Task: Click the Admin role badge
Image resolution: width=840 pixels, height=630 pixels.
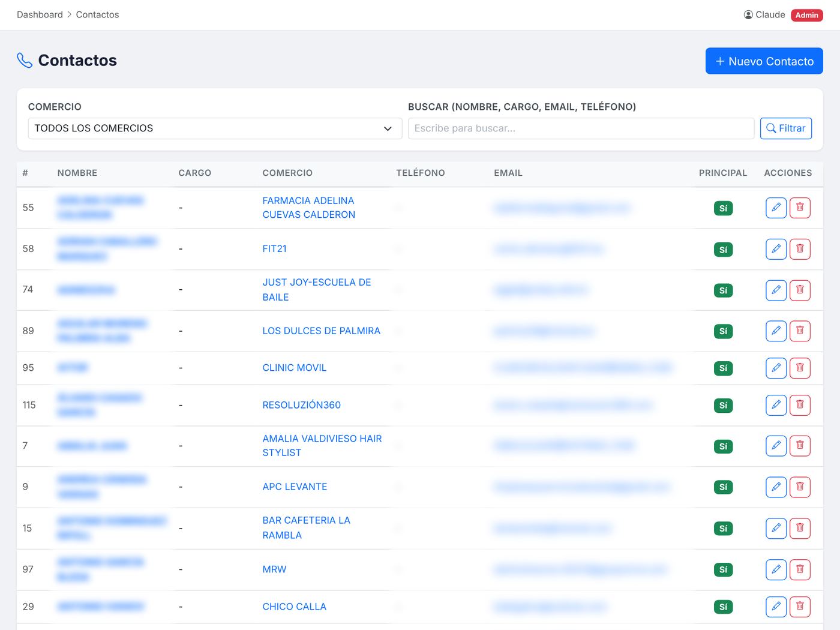Action: [x=807, y=15]
